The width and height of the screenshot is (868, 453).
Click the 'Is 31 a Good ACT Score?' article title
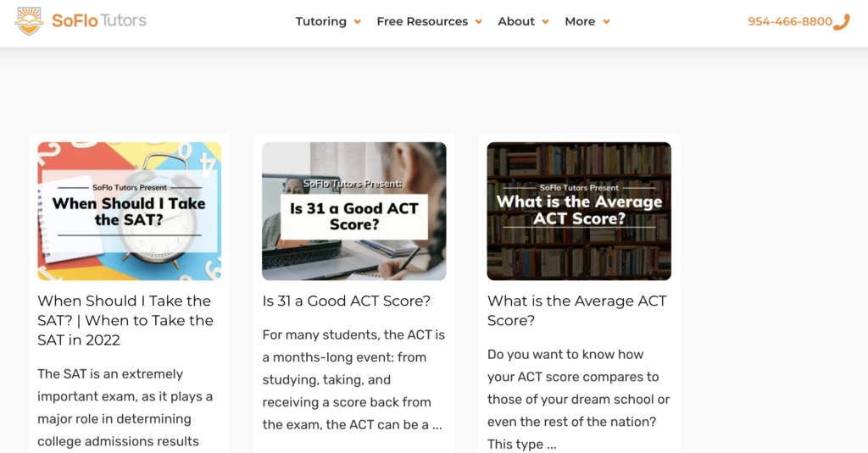tap(347, 301)
